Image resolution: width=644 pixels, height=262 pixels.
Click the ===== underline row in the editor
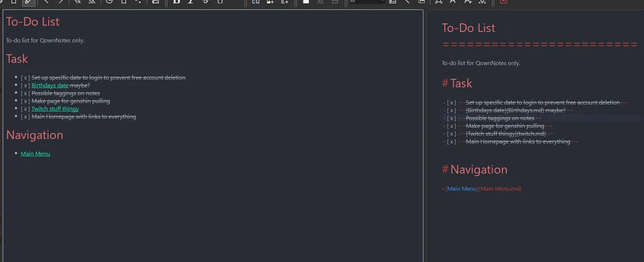(539, 45)
